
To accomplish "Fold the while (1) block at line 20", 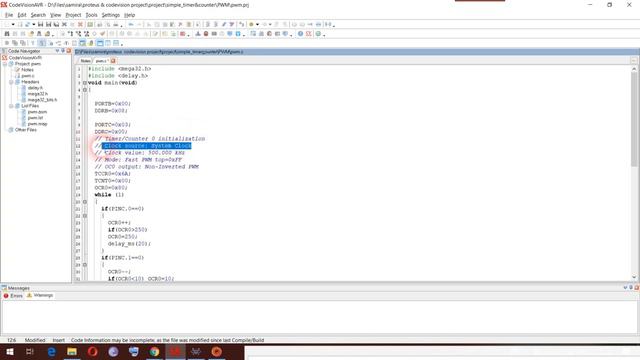I will point(85,202).
